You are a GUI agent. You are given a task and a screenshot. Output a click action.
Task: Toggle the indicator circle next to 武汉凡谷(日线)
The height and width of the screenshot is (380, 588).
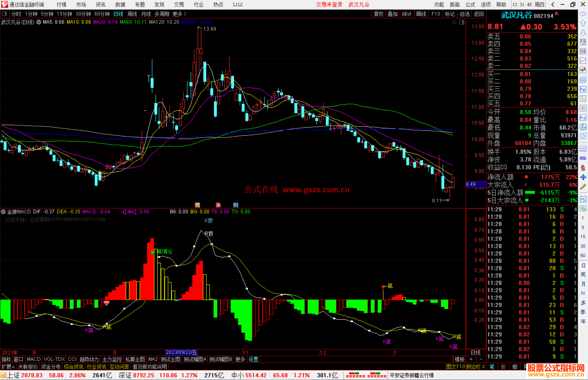coord(39,22)
